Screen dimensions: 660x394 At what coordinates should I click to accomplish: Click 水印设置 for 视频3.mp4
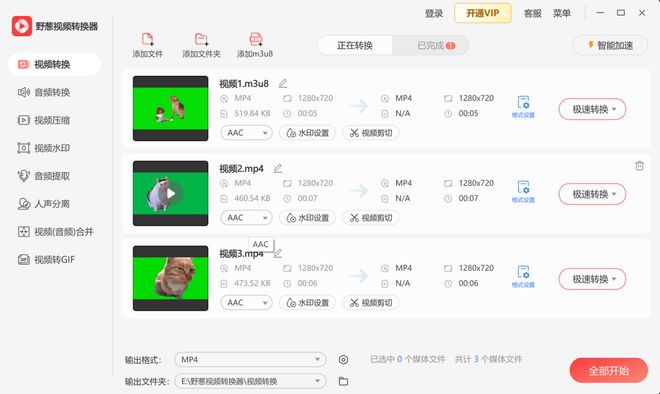[308, 303]
